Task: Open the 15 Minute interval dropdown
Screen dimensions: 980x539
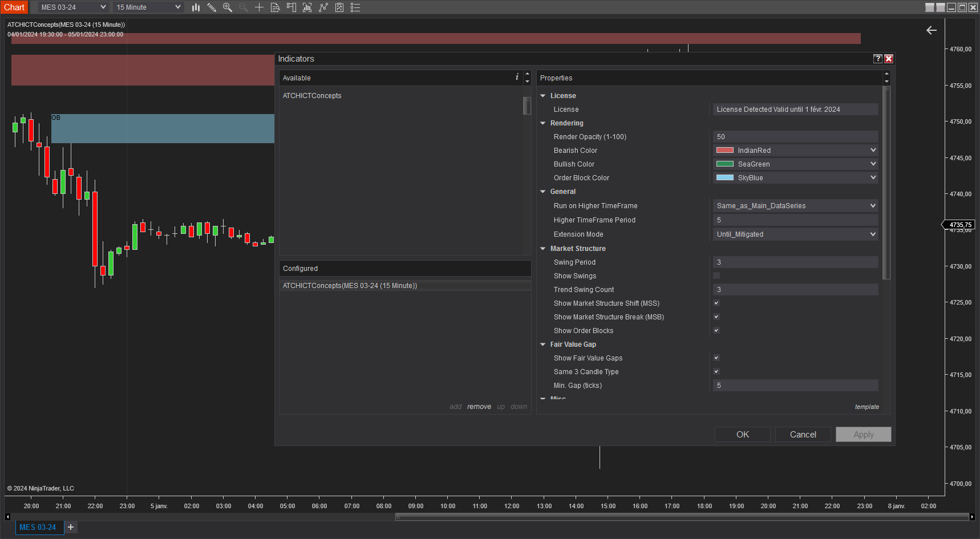Action: click(148, 7)
